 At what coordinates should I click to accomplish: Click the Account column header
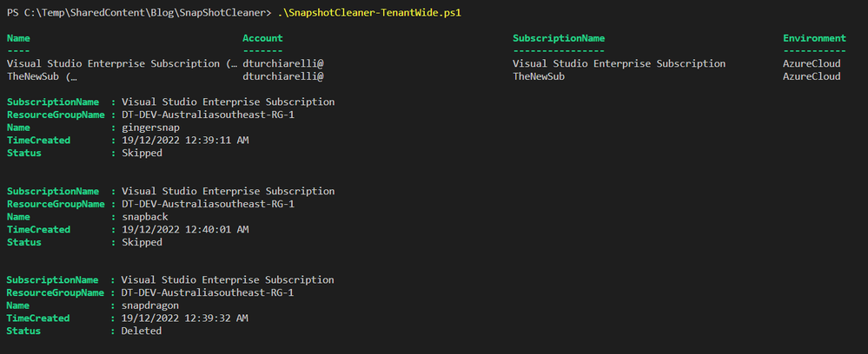tap(262, 38)
